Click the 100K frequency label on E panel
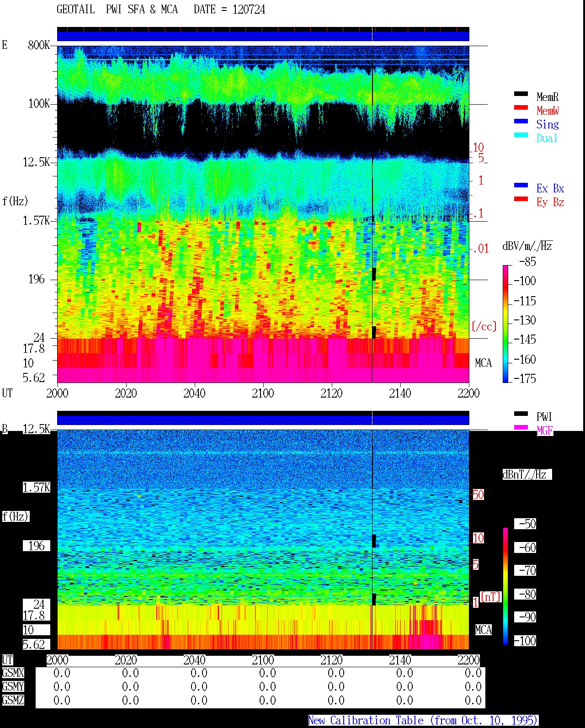Viewport: 585px width, 728px height. (39, 104)
